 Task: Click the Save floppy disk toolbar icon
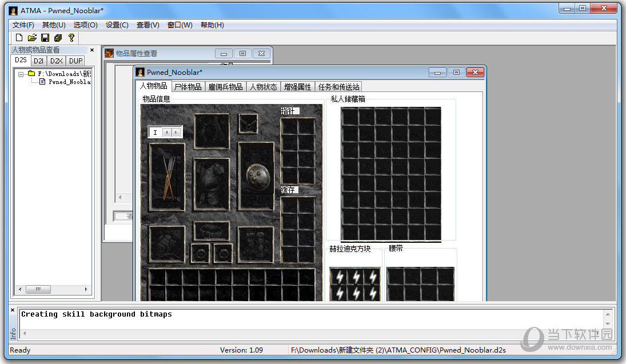point(45,38)
